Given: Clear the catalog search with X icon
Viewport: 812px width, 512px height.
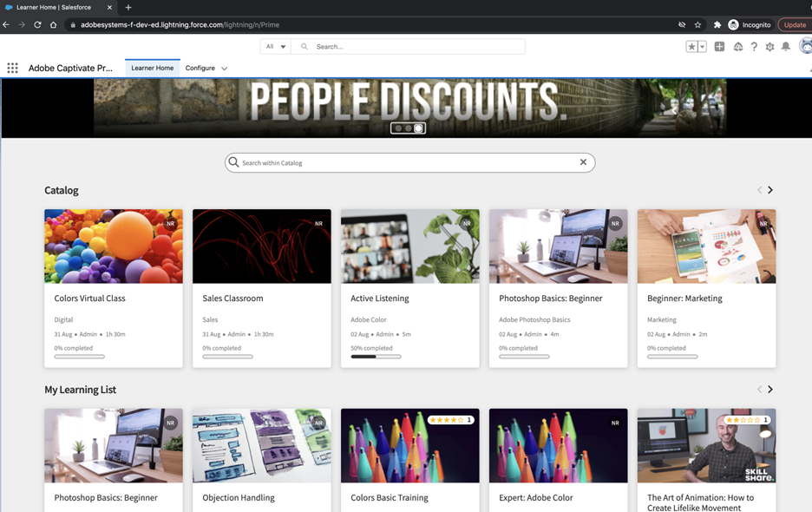Looking at the screenshot, I should (583, 162).
